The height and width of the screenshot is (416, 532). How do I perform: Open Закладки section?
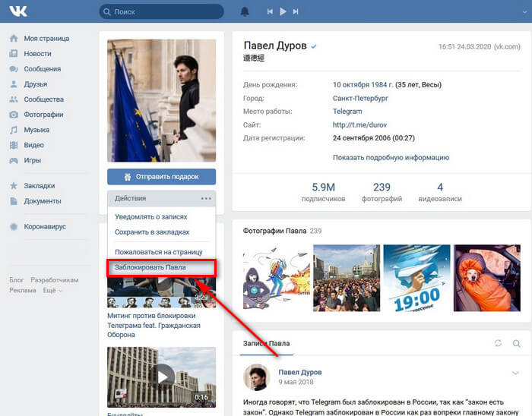40,186
